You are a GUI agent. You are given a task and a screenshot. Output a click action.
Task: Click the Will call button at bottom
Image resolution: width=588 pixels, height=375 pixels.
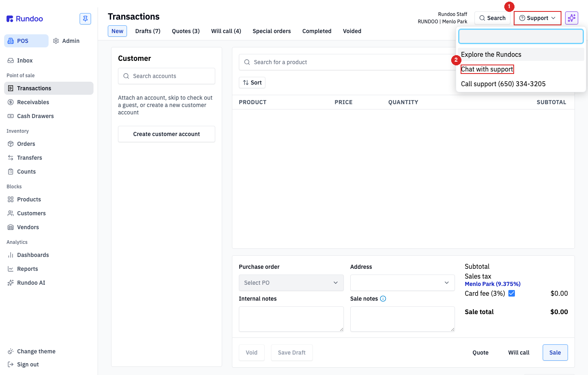click(519, 353)
